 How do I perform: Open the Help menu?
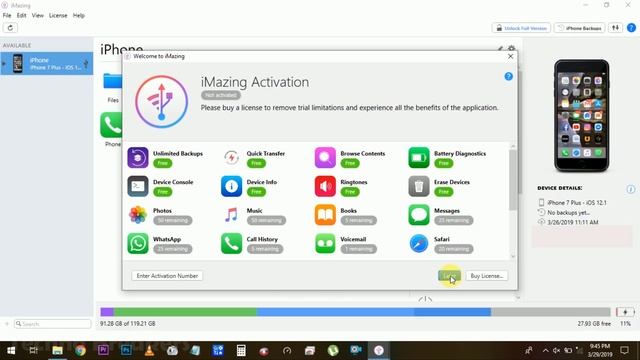tap(79, 16)
